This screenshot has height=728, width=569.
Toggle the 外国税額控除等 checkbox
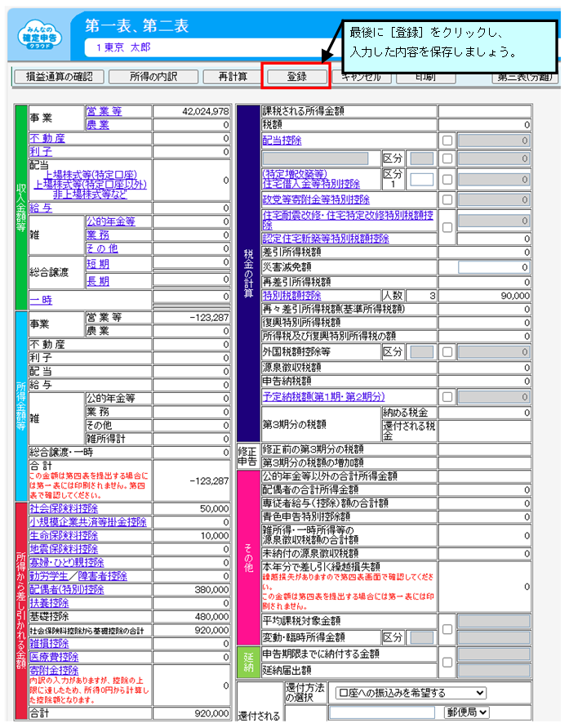click(x=447, y=352)
